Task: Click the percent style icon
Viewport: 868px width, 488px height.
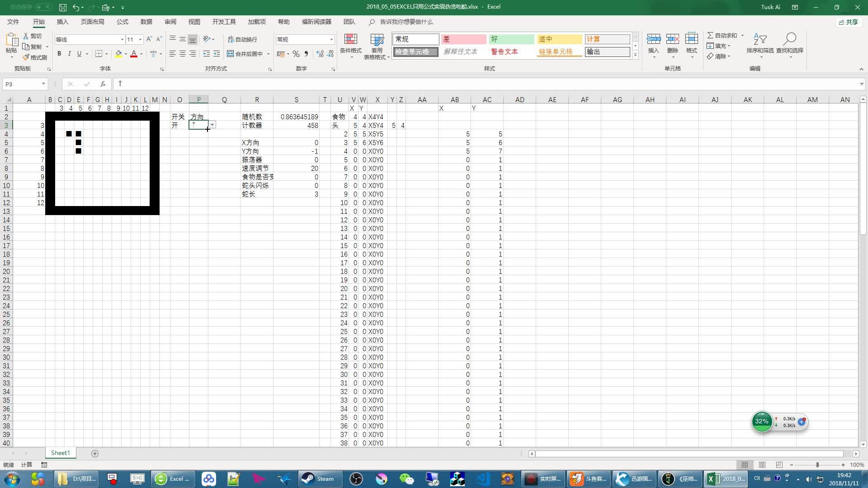Action: click(296, 54)
